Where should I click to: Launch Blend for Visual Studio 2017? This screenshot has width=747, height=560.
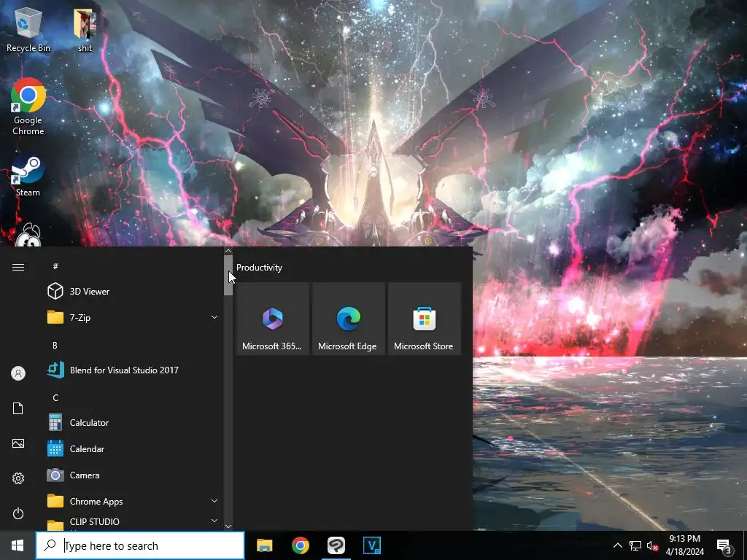point(133,370)
